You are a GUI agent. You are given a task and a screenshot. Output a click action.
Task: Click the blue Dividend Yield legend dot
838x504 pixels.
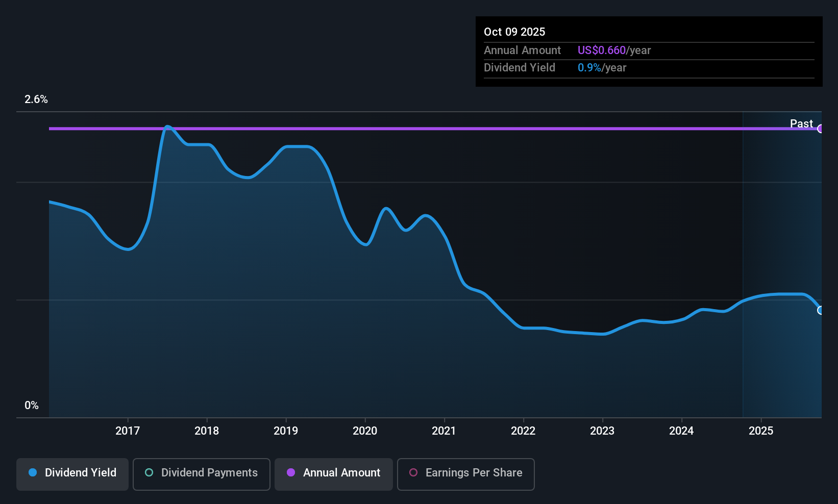[x=33, y=472]
